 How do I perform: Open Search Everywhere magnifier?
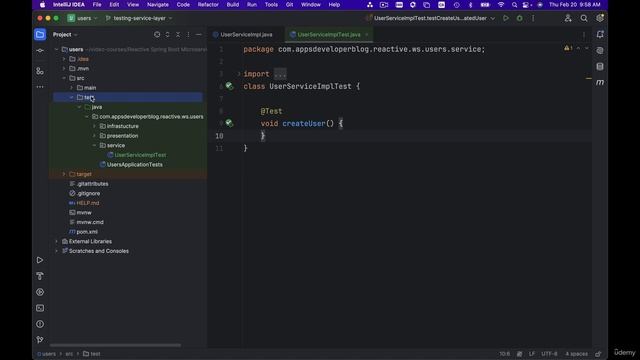584,18
